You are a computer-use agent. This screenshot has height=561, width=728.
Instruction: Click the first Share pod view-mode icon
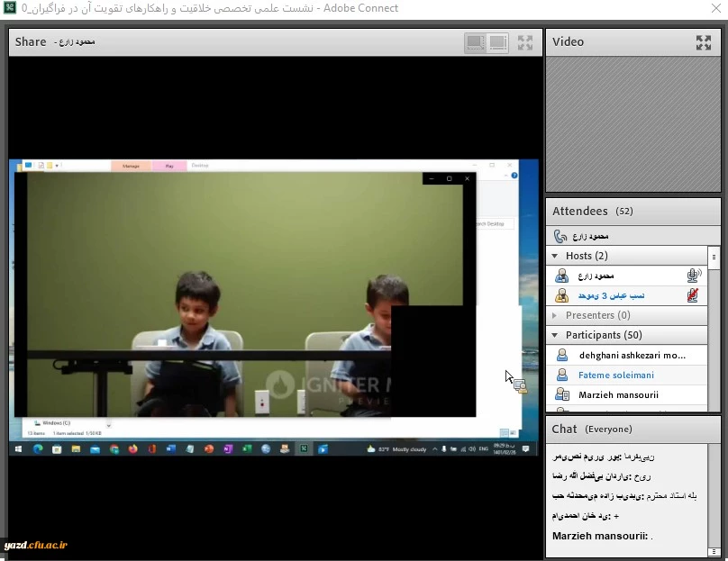point(475,42)
